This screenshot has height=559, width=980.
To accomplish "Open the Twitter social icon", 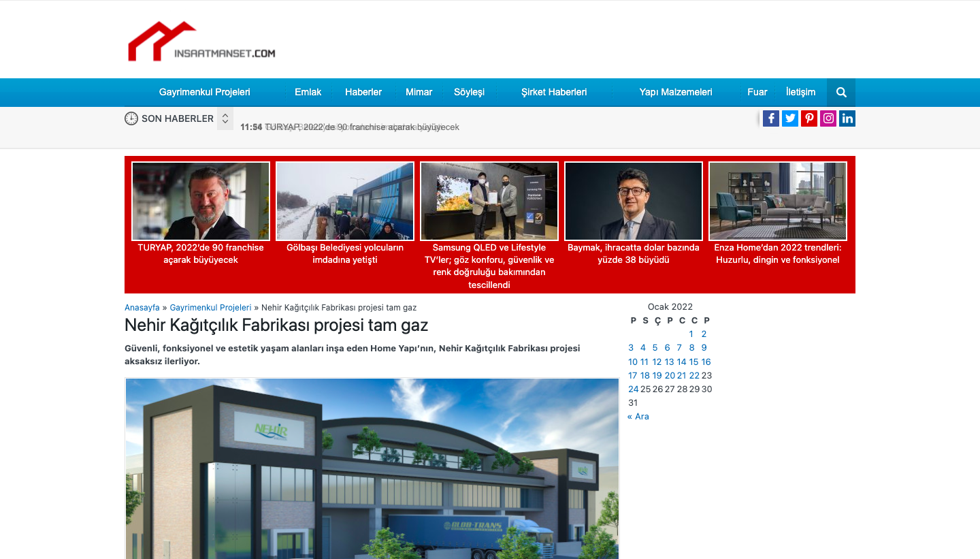I will point(790,118).
